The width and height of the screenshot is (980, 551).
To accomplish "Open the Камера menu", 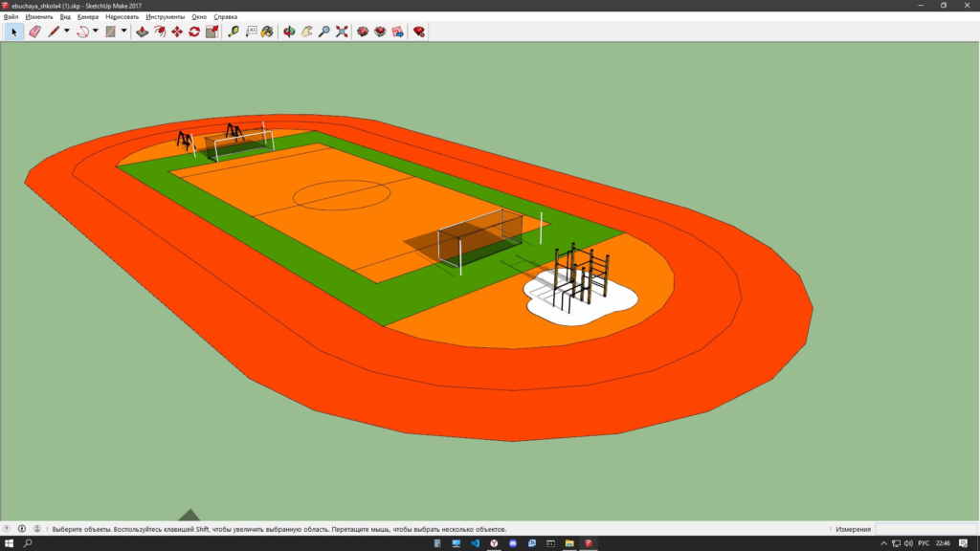I will tap(87, 17).
